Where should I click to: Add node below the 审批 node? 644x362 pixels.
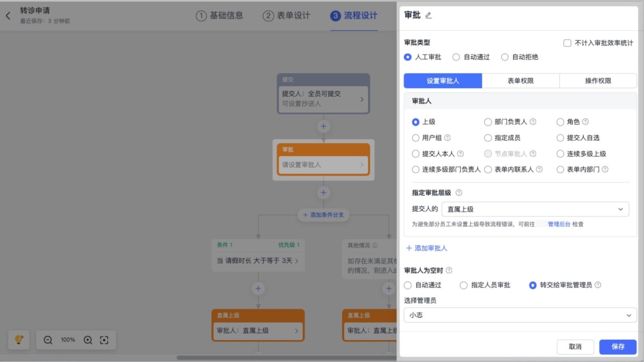323,193
